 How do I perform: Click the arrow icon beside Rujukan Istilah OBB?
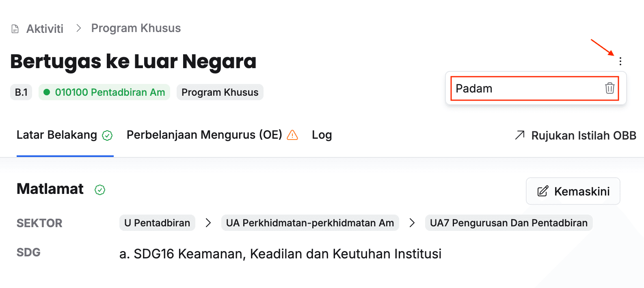(520, 135)
